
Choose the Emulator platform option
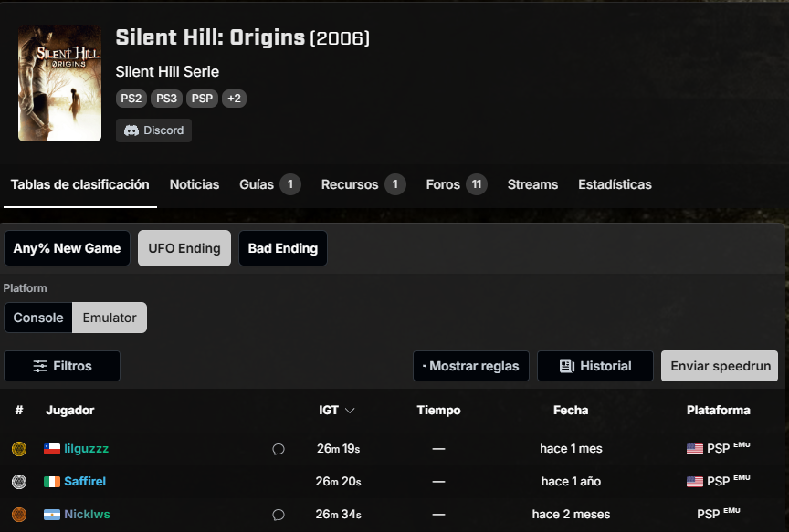click(x=110, y=318)
